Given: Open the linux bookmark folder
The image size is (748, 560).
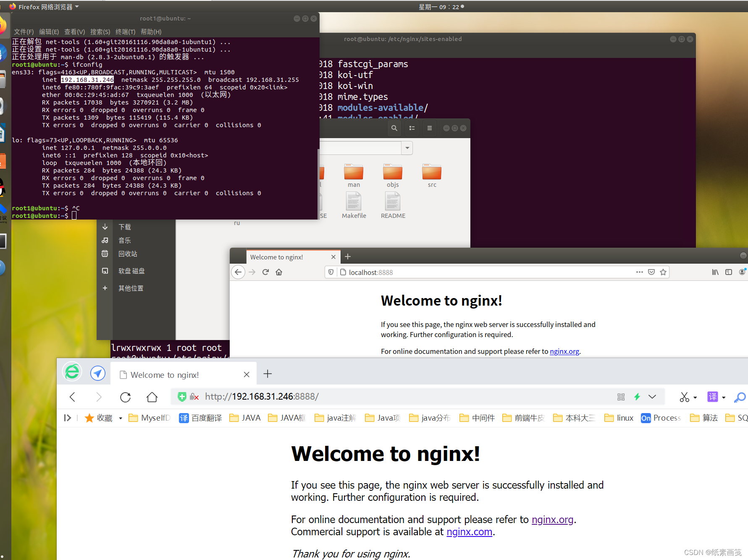Looking at the screenshot, I should (619, 418).
